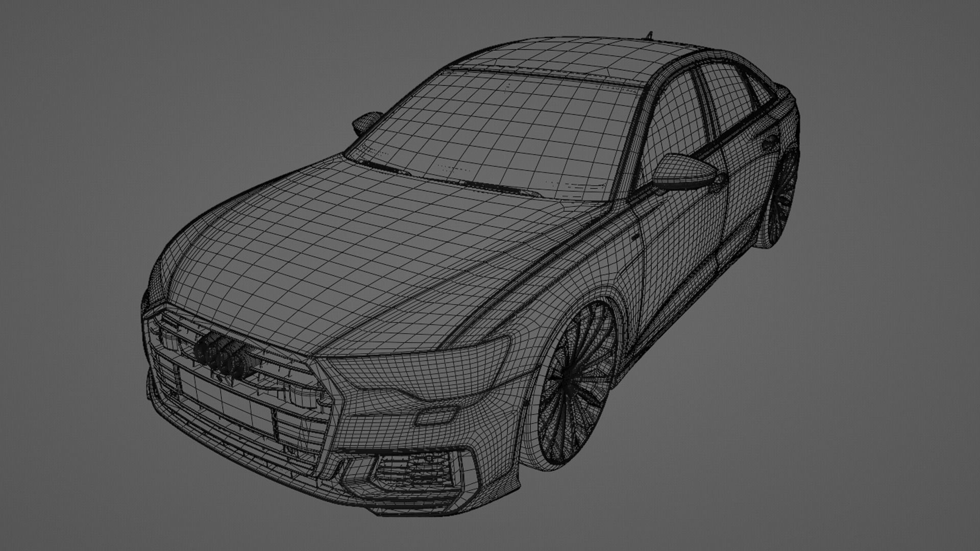Viewport: 980px width, 551px height.
Task: Select the roof antenna fin
Action: [650, 35]
